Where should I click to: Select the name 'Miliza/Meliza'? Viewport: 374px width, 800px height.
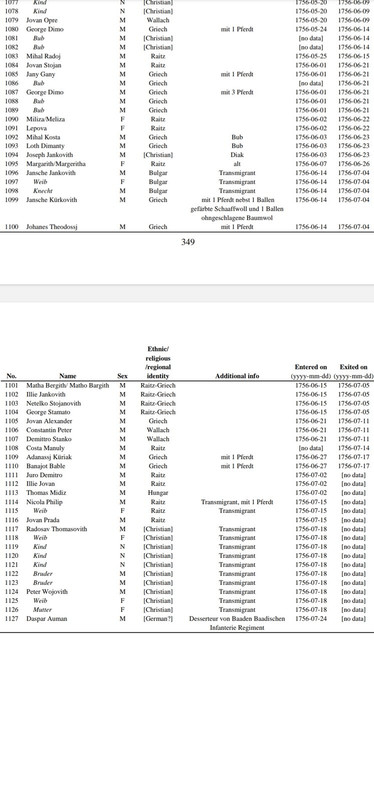click(45, 119)
